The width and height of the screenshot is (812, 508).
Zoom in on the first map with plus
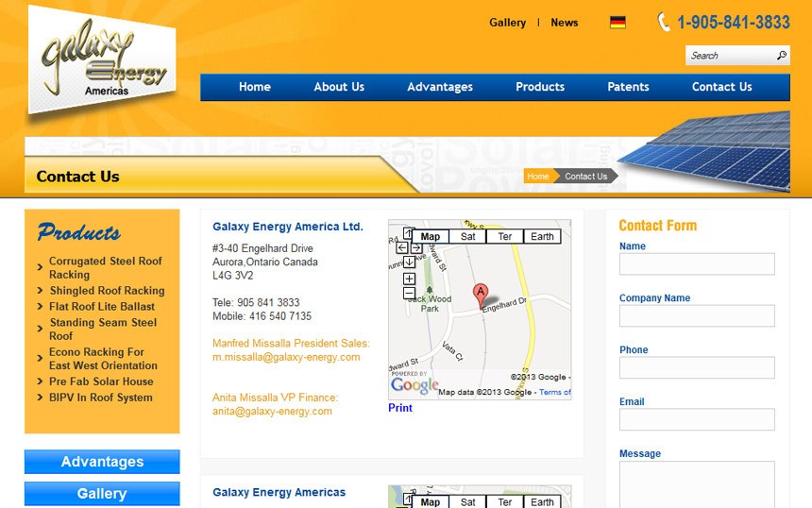pos(409,279)
